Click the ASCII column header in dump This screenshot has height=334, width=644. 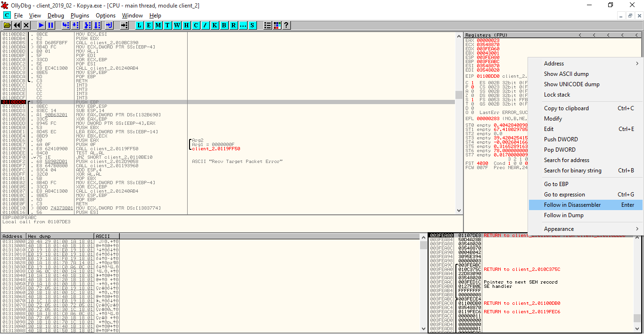(x=107, y=236)
